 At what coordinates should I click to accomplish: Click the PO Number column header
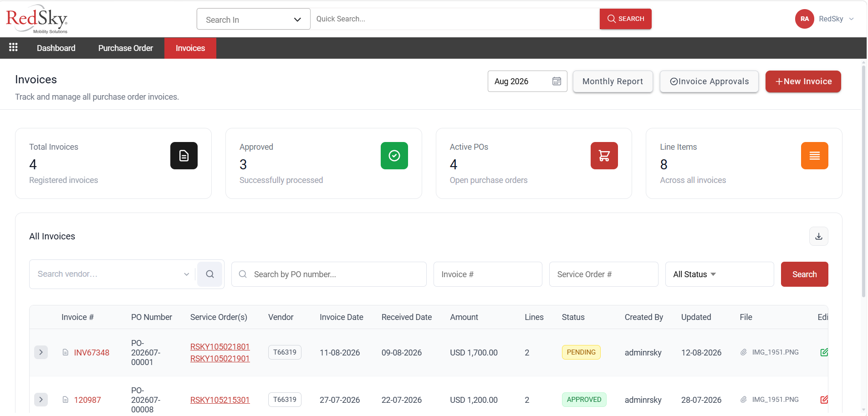click(x=152, y=317)
